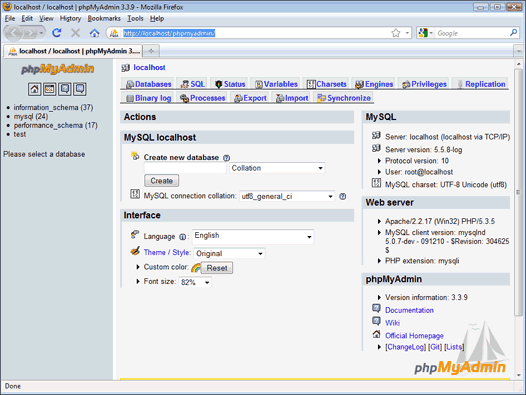
Task: Click info icon beside Language
Action: click(x=182, y=237)
